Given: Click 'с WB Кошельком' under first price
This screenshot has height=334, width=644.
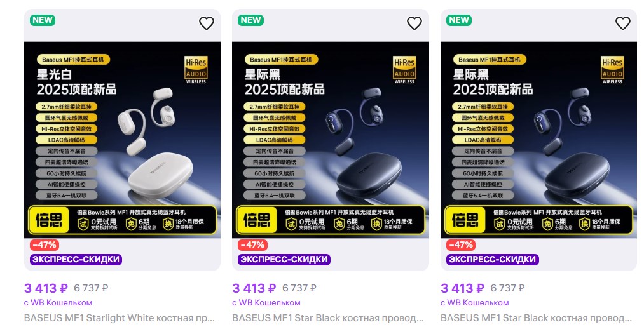Looking at the screenshot, I should [58, 303].
